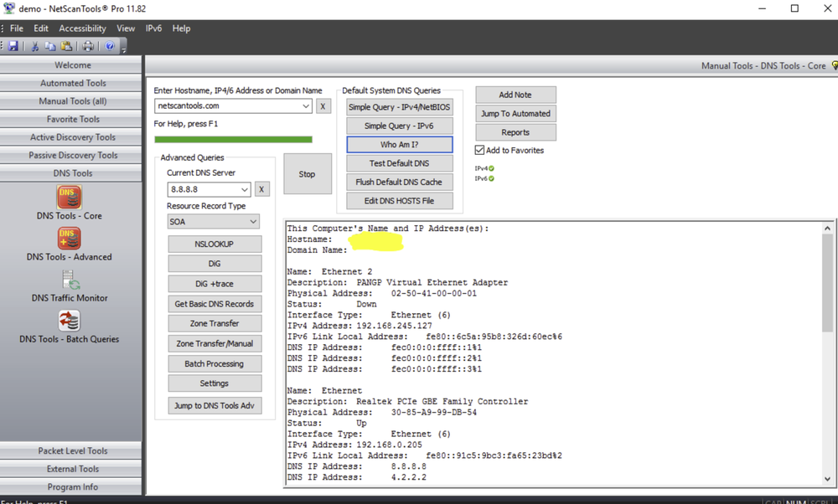The width and height of the screenshot is (838, 504).
Task: Open the IPv6 menu
Action: pos(153,28)
